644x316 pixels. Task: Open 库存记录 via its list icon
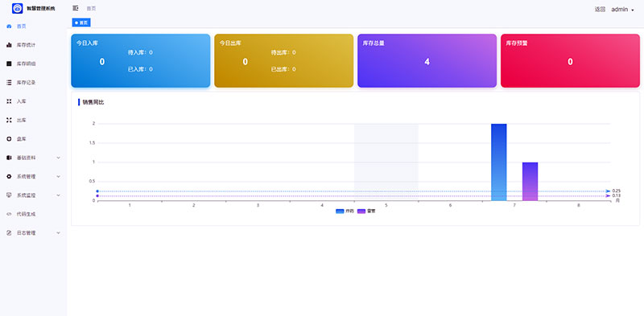pyautogui.click(x=9, y=83)
